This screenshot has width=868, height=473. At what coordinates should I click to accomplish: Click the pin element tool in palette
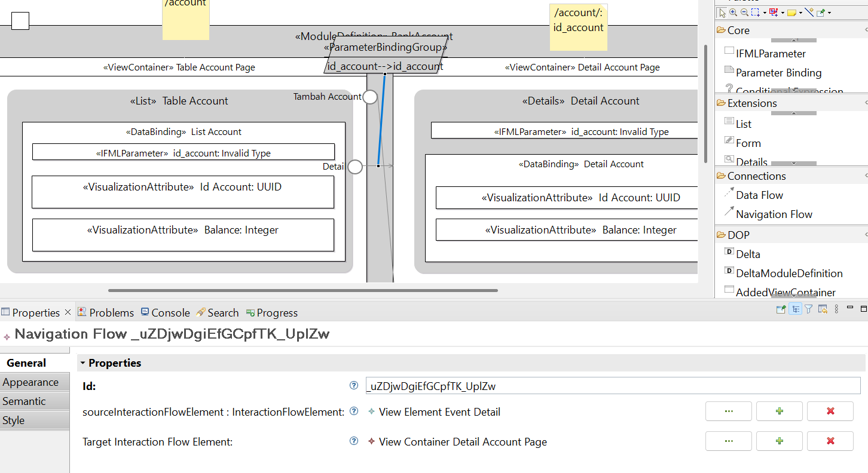coord(821,13)
